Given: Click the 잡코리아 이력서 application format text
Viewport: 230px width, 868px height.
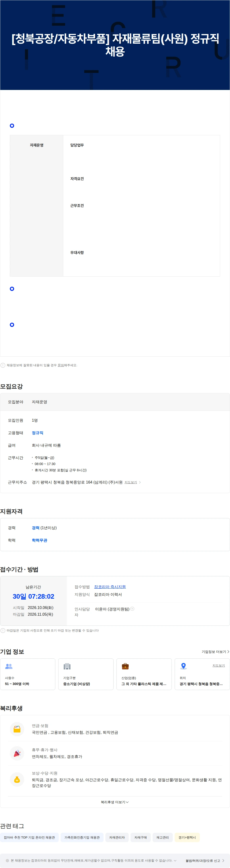Looking at the screenshot, I should (x=108, y=594).
